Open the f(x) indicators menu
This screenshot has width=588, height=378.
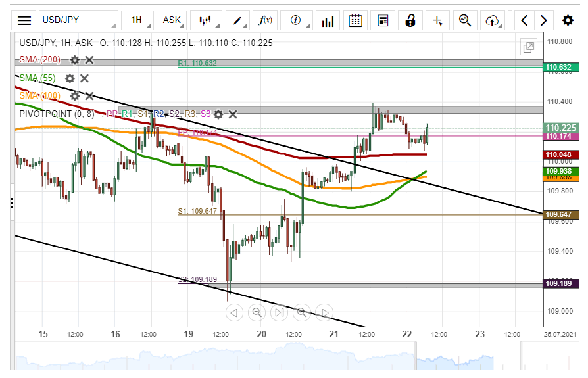click(266, 20)
